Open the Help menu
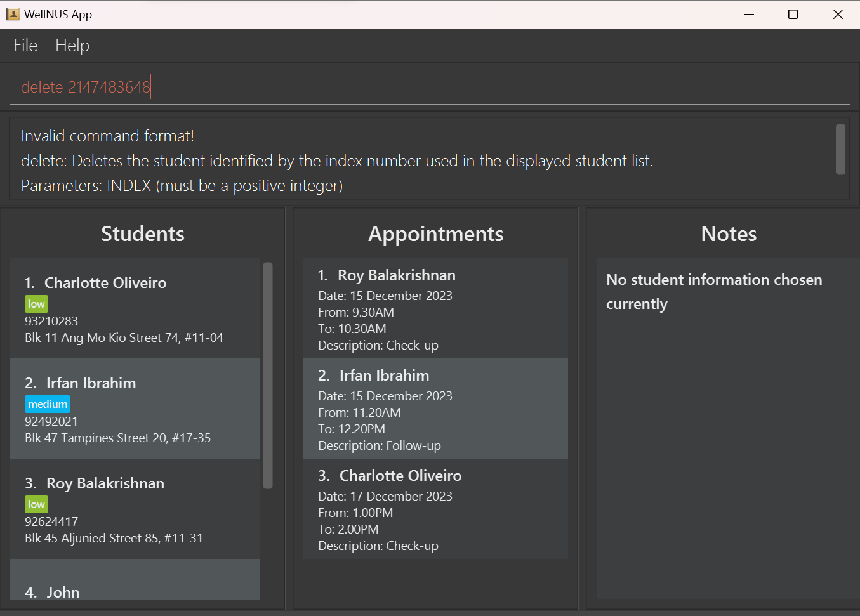 [x=72, y=46]
